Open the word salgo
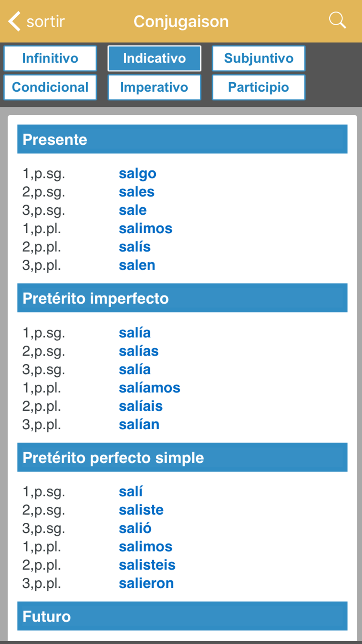 pyautogui.click(x=138, y=174)
